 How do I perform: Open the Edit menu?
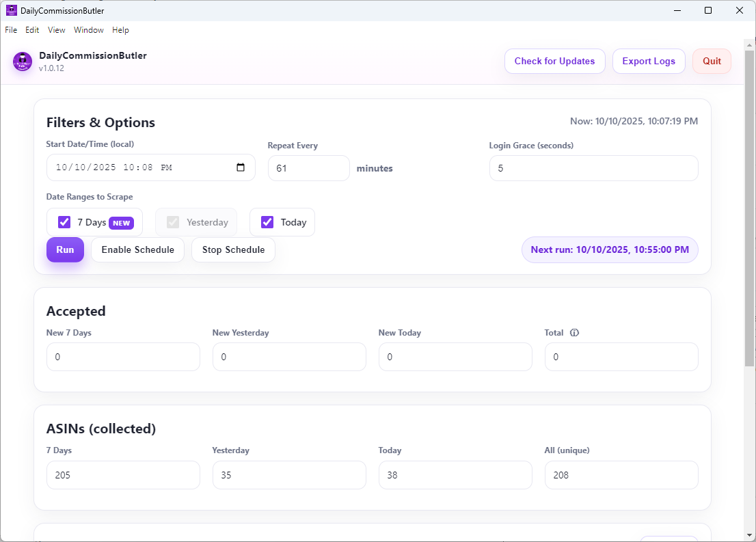[x=32, y=30]
